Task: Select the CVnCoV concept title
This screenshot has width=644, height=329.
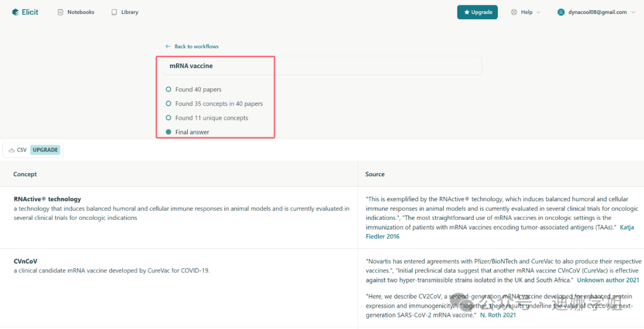Action: click(x=26, y=261)
